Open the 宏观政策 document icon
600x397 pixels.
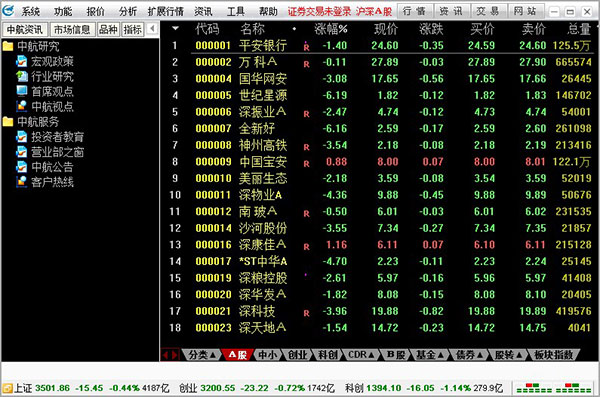pos(21,62)
